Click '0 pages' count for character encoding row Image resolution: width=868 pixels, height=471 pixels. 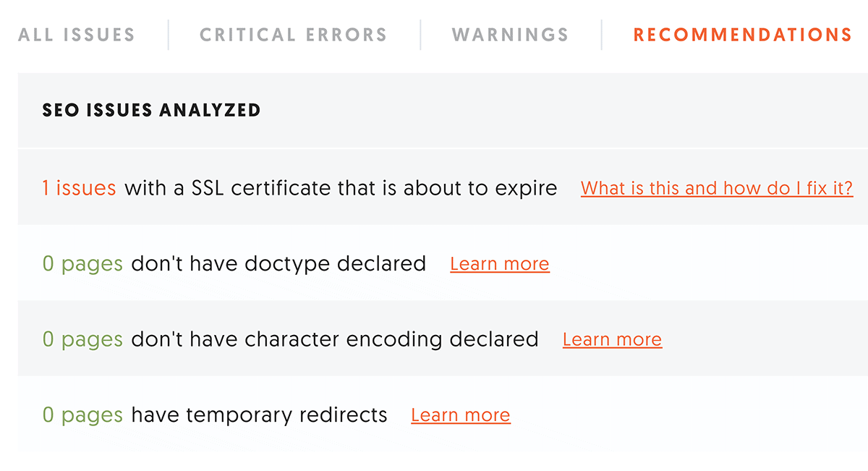(82, 339)
